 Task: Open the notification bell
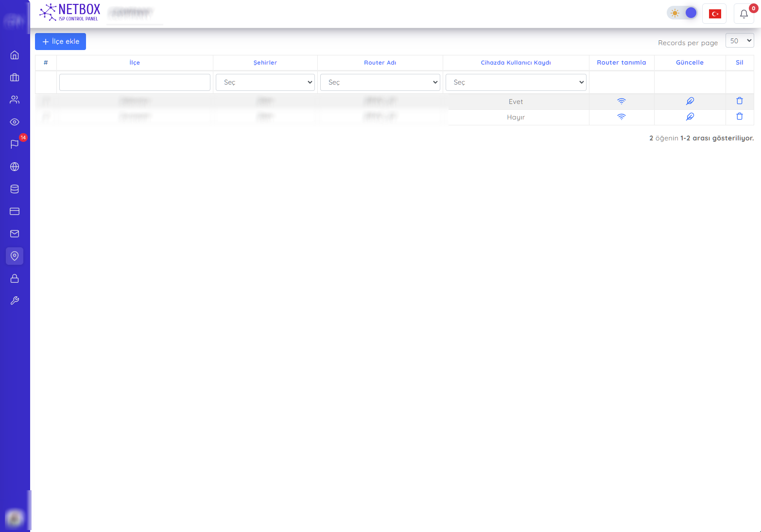point(744,14)
